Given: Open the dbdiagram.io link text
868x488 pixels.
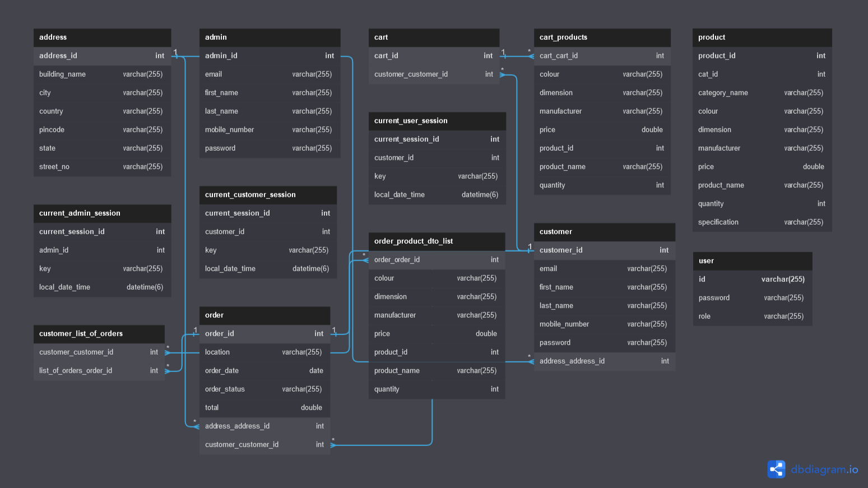Looking at the screenshot, I should coord(824,470).
